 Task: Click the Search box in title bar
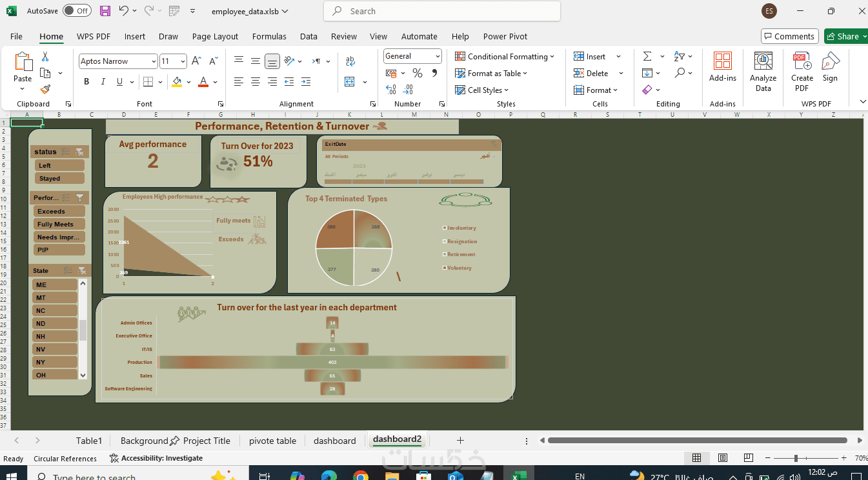pos(442,11)
